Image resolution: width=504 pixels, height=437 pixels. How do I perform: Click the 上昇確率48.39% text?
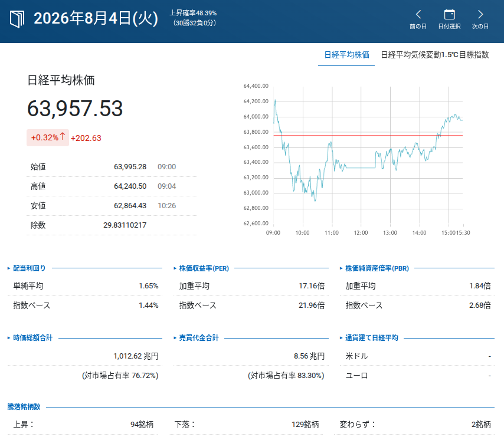click(x=193, y=13)
